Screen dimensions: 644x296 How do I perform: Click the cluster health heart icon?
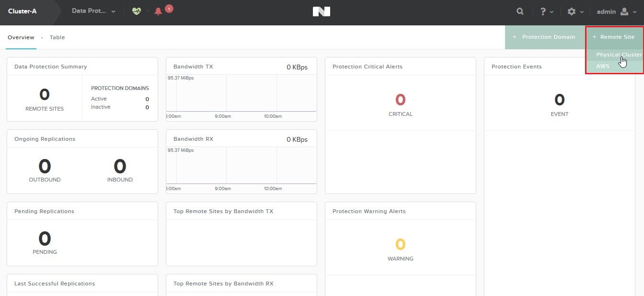[137, 11]
